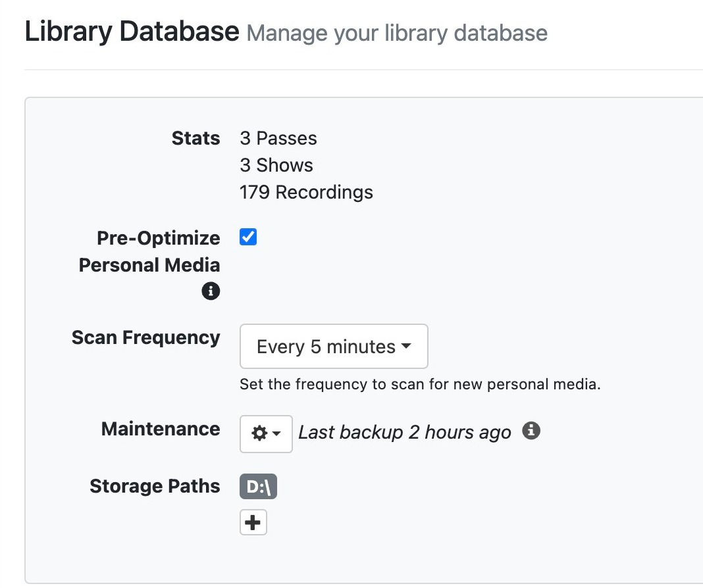Click the 3 Passes stat
The height and width of the screenshot is (588, 703).
pyautogui.click(x=278, y=138)
